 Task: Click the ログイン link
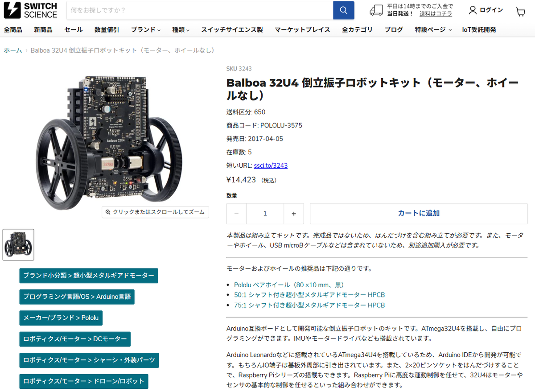[491, 10]
